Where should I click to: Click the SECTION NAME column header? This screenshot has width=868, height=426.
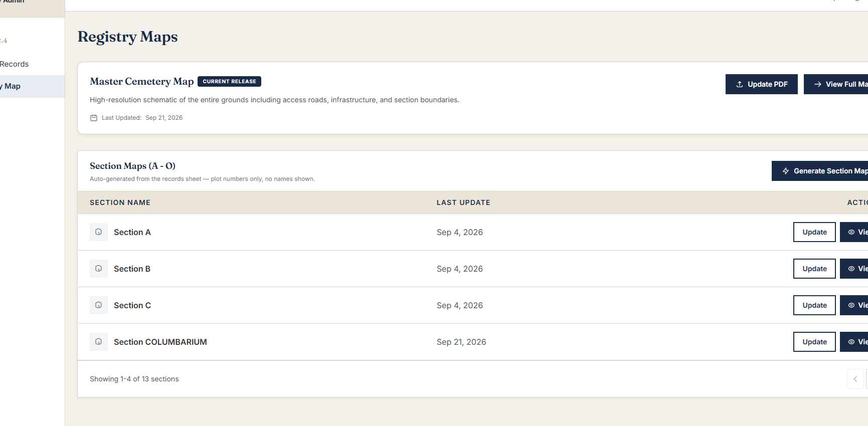[120, 202]
